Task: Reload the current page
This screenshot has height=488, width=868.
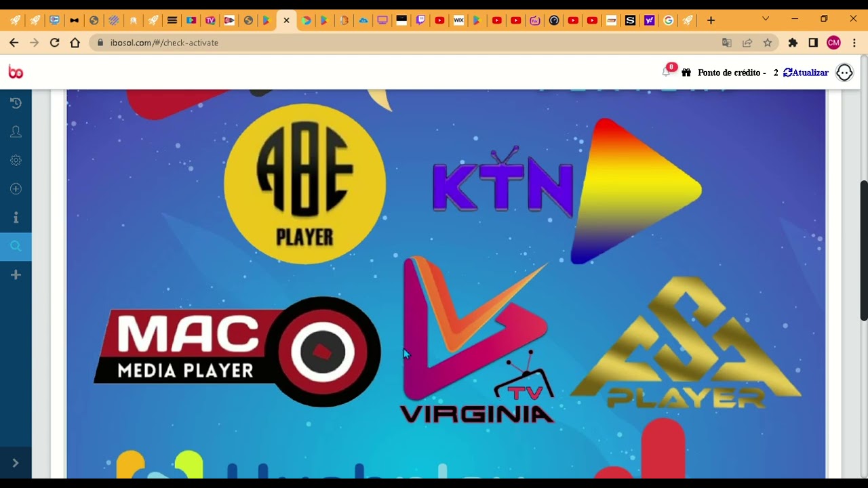Action: pyautogui.click(x=55, y=43)
